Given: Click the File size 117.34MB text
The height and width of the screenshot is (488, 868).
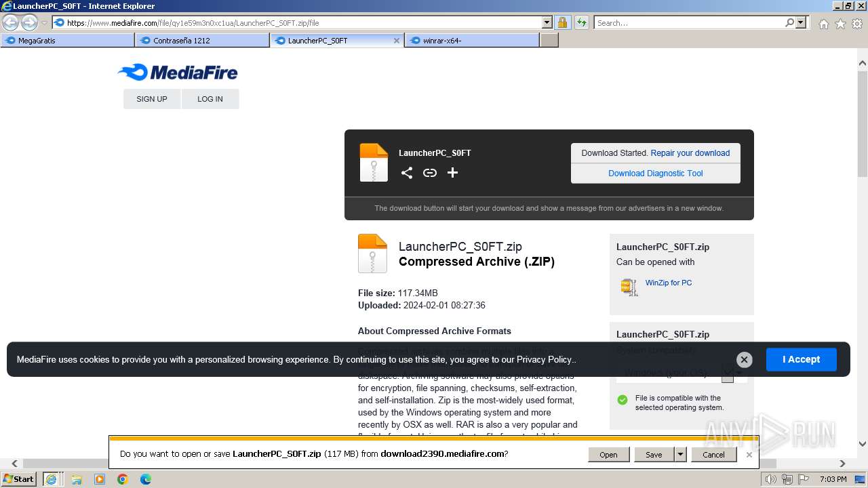Looking at the screenshot, I should click(398, 293).
